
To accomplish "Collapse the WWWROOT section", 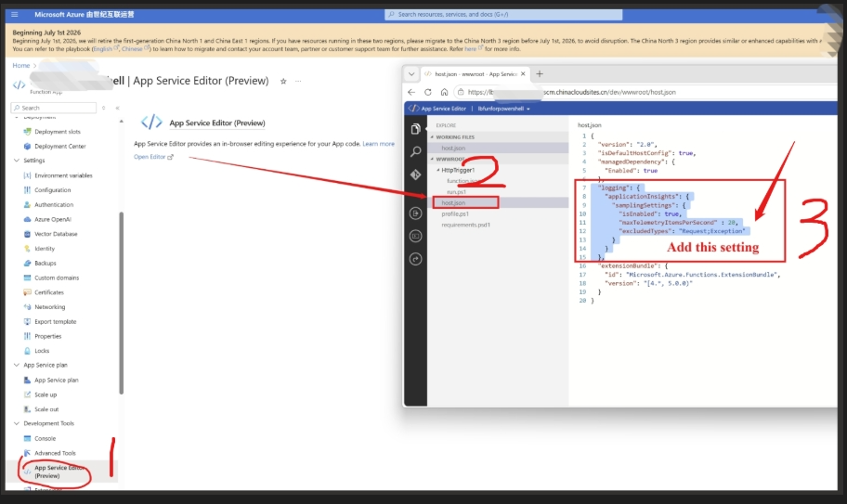I will coord(432,160).
